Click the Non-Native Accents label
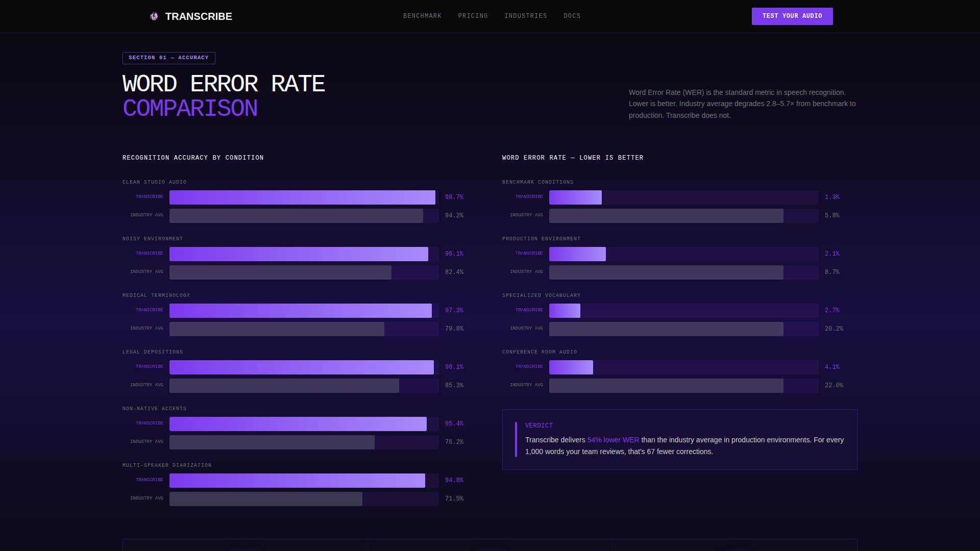The width and height of the screenshot is (980, 551). coord(154,409)
